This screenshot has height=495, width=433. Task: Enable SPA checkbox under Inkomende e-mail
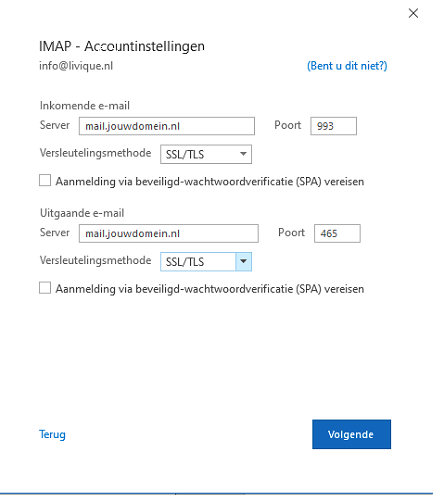tap(45, 180)
